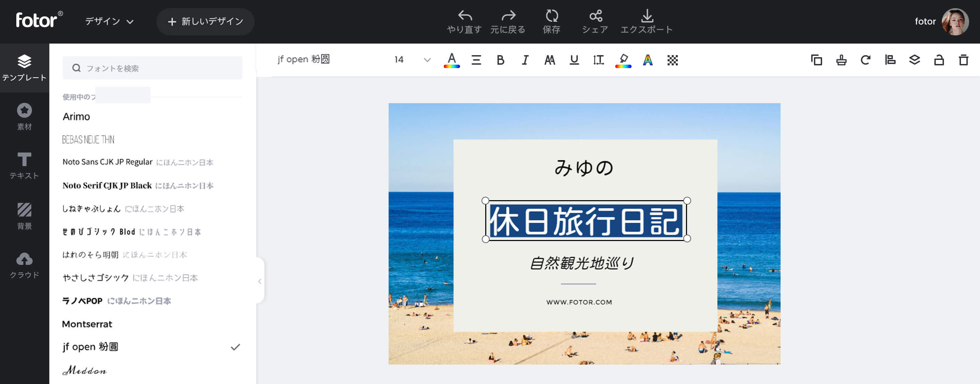Duplicate the selected element with the clone icon
This screenshot has width=980, height=384.
point(816,60)
